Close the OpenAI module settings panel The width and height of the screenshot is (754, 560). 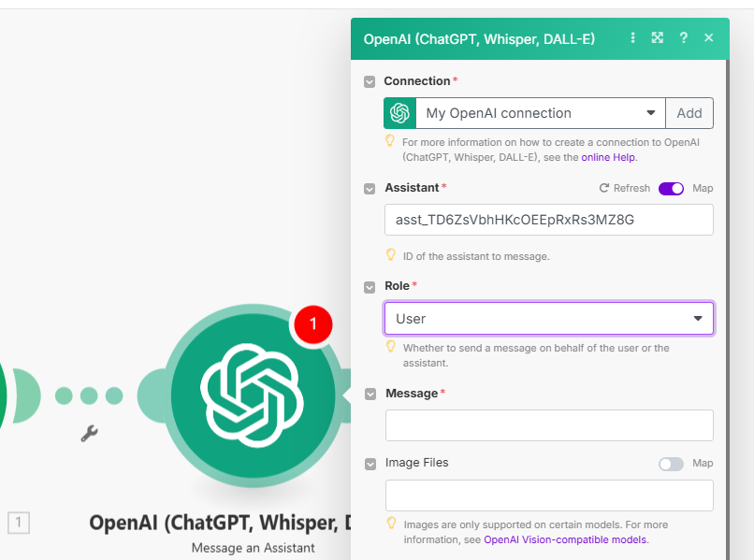[x=709, y=37]
